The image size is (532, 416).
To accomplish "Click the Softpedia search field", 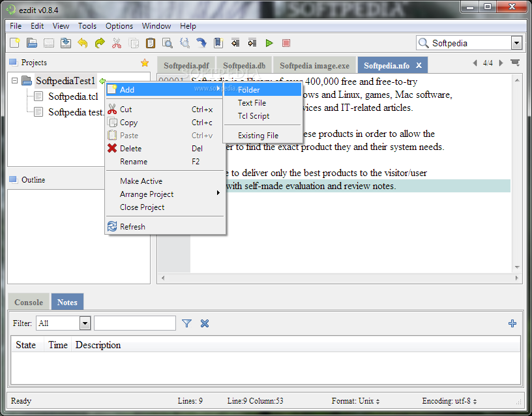I will [x=470, y=43].
